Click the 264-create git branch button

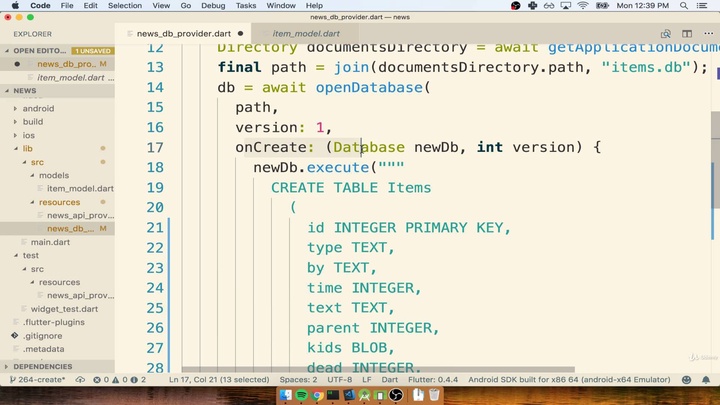(x=37, y=380)
